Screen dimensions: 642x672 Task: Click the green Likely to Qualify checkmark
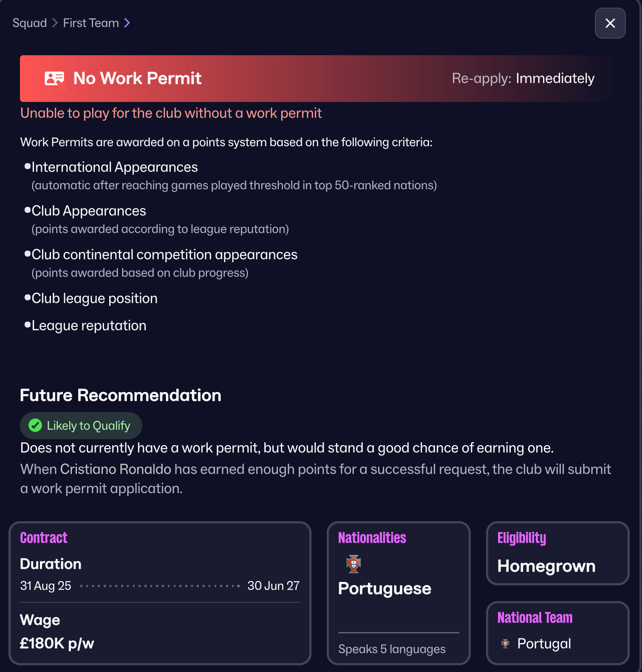pyautogui.click(x=35, y=425)
